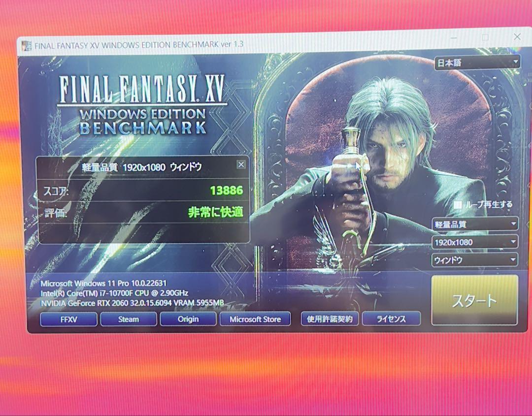Click the results header 軽量品質 1920x1080 ウィンドウ
Viewport: 532px width, 416px height.
pos(142,167)
